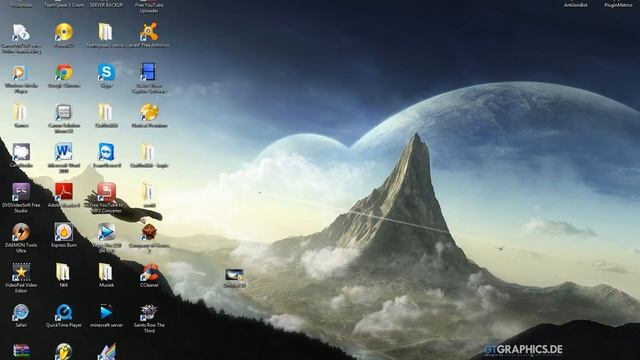Select the minecraft server shortcut
The width and height of the screenshot is (640, 360).
pyautogui.click(x=106, y=312)
